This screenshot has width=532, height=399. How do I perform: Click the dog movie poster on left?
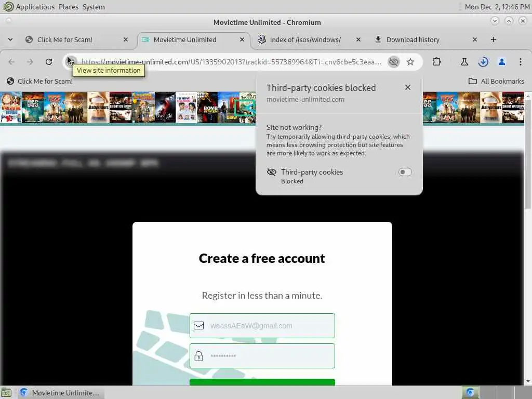pos(54,107)
